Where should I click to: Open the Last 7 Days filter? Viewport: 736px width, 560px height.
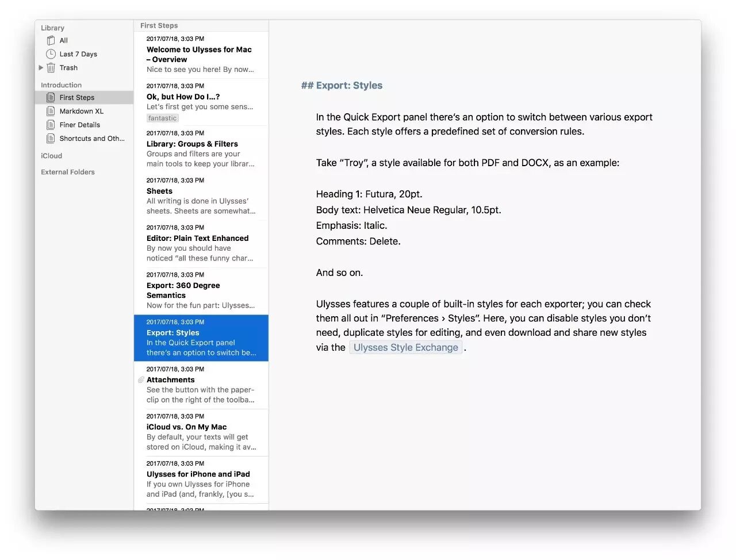(x=84, y=54)
